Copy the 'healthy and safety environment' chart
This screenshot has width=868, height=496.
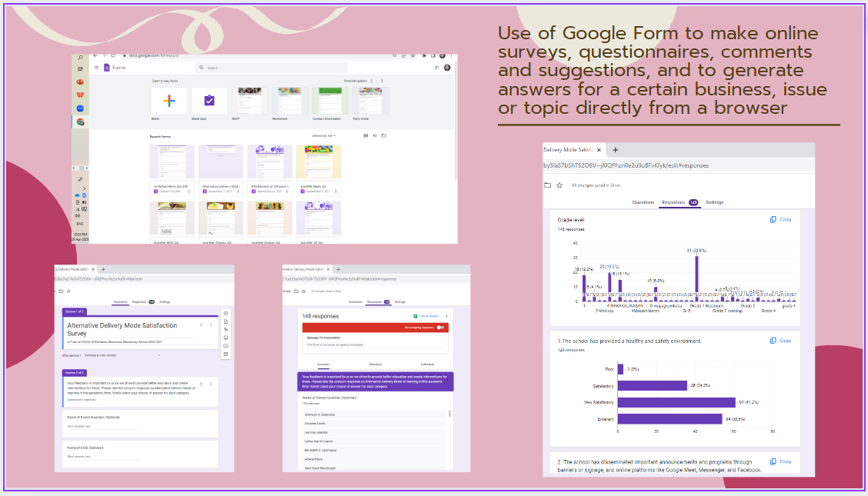click(780, 341)
